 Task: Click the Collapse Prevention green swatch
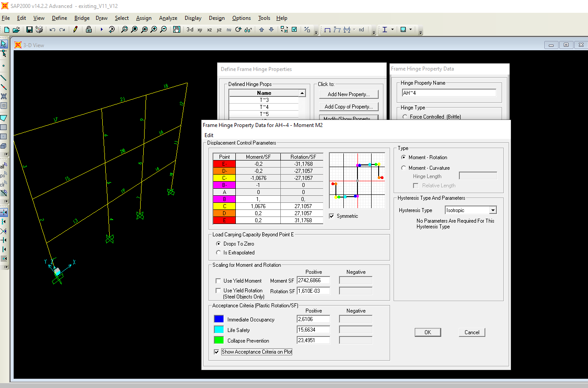[x=219, y=340]
